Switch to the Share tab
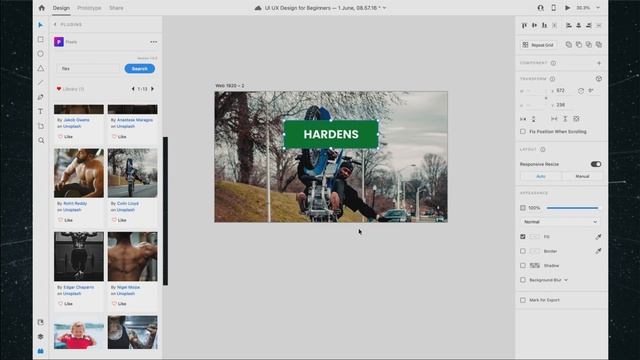 pyautogui.click(x=116, y=8)
